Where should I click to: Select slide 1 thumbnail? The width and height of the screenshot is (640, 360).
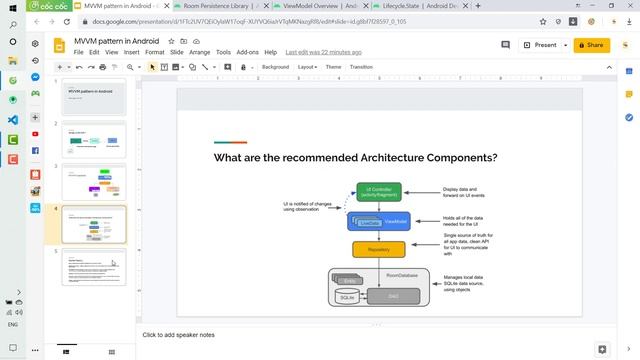(94, 97)
